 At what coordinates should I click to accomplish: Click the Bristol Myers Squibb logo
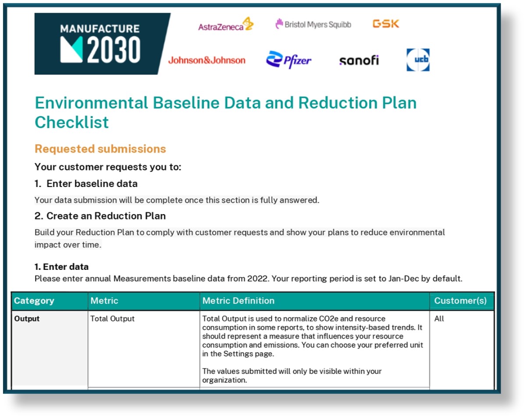tap(313, 25)
